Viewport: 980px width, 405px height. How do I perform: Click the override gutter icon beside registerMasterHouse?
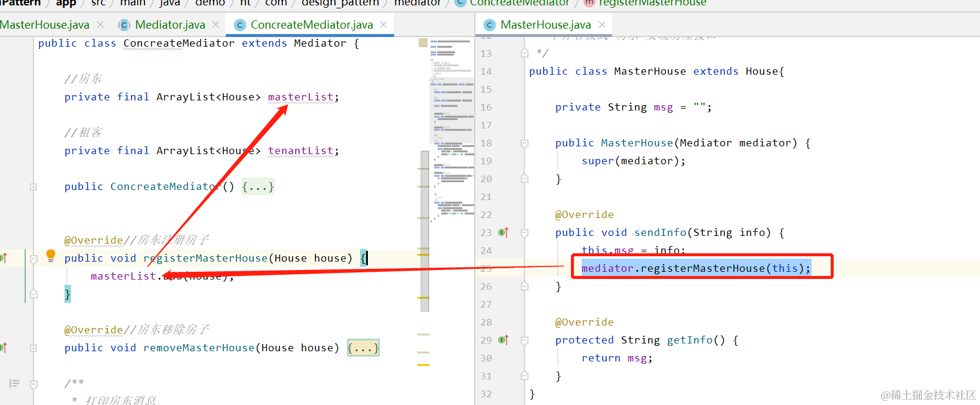pos(3,258)
